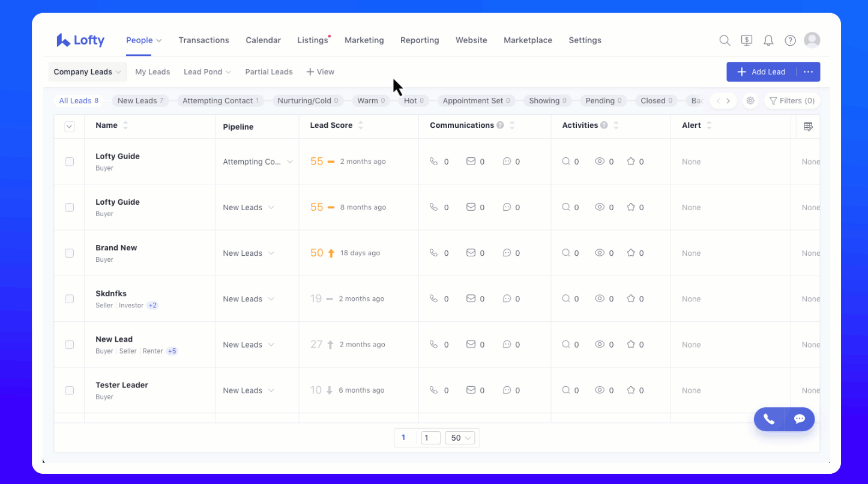Switch to the Partial Leads tab
Screen dimensions: 868x484
[268, 72]
